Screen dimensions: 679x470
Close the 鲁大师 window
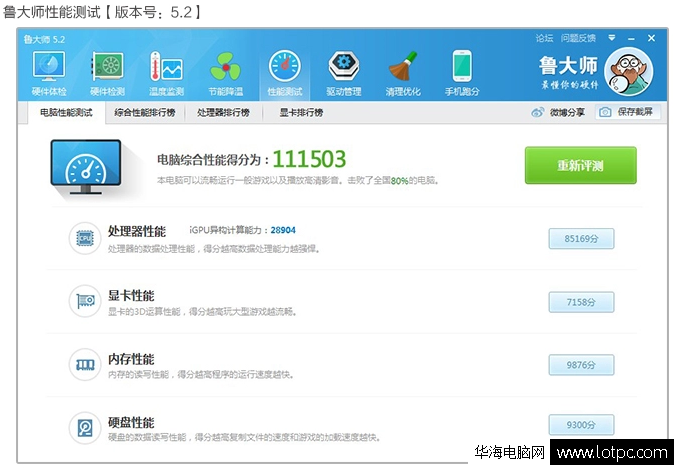pos(651,39)
